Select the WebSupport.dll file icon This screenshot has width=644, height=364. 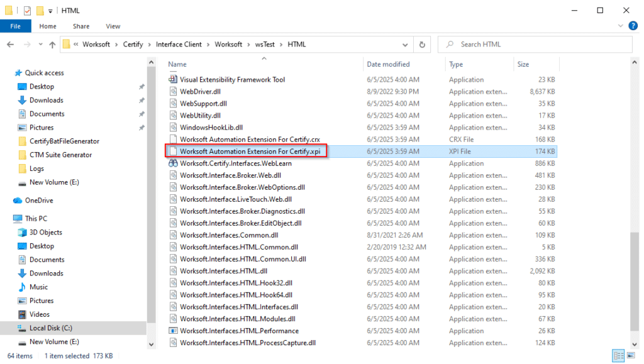coord(173,103)
